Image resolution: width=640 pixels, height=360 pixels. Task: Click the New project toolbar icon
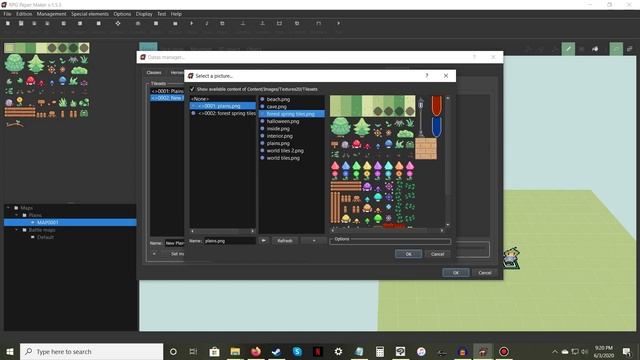8,24
